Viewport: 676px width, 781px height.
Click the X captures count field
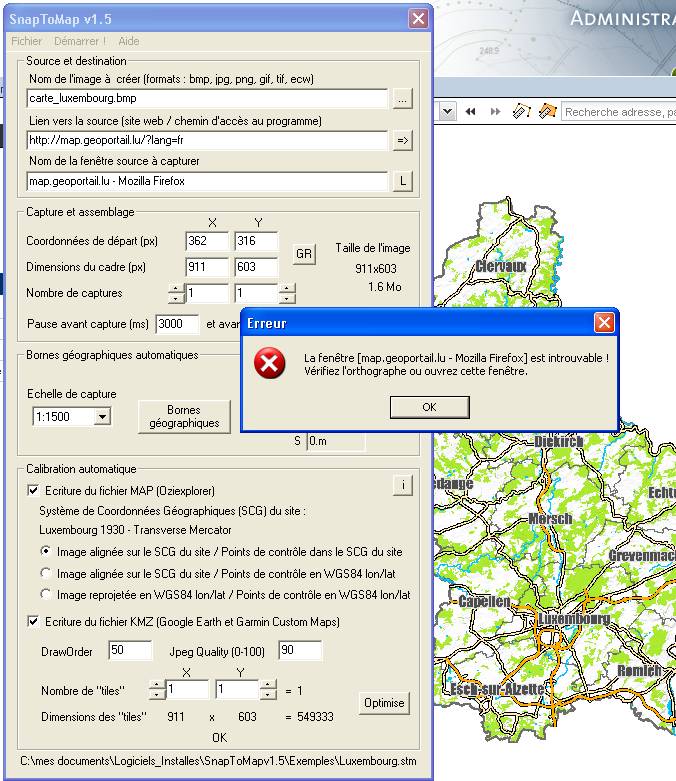207,293
